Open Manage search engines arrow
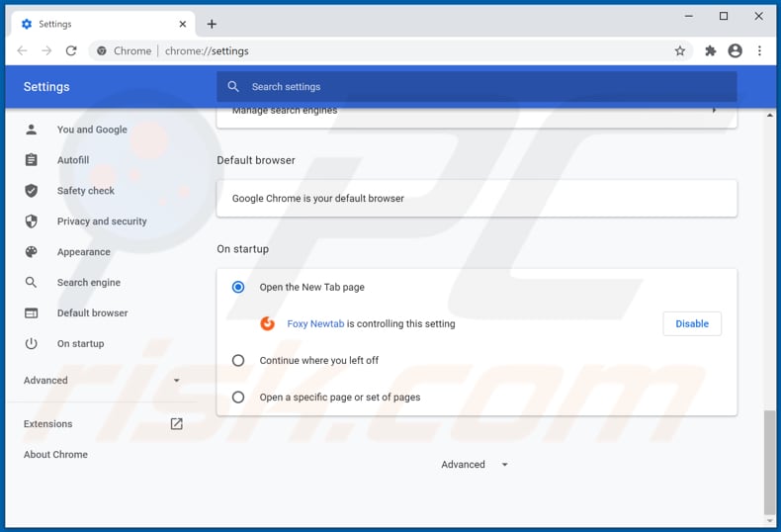Image resolution: width=781 pixels, height=532 pixels. point(714,110)
